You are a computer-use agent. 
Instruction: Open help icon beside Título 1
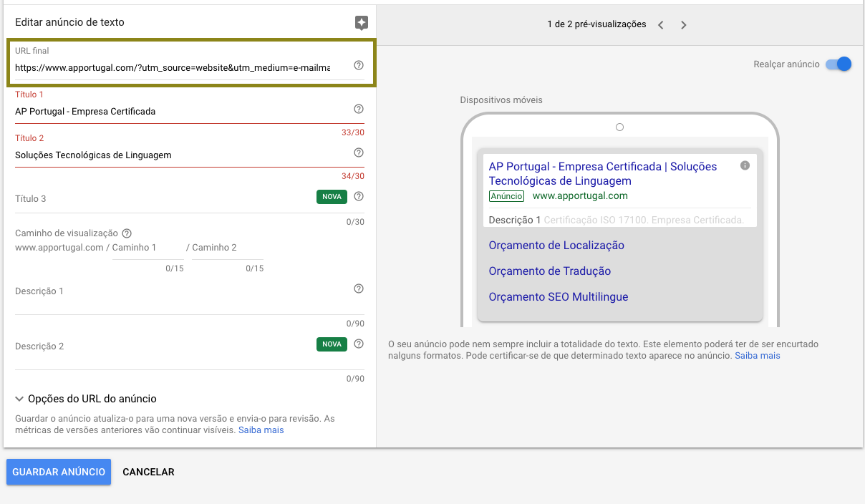pos(359,109)
